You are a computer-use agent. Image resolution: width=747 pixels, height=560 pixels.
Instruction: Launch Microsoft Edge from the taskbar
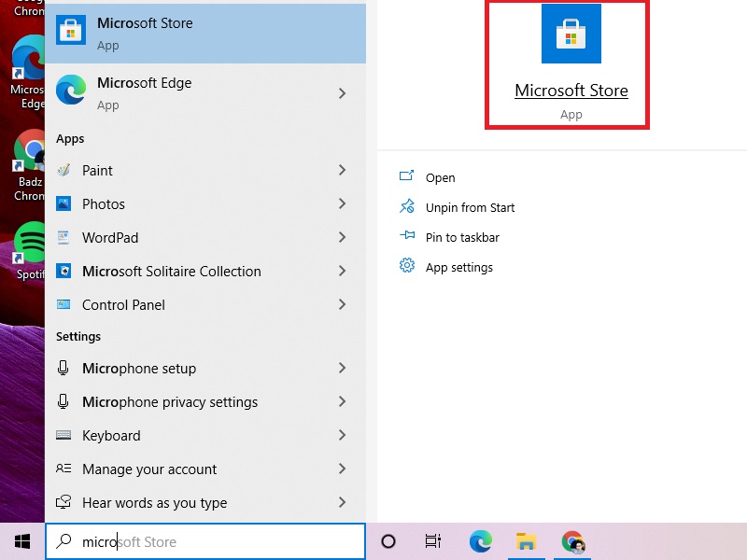[481, 541]
